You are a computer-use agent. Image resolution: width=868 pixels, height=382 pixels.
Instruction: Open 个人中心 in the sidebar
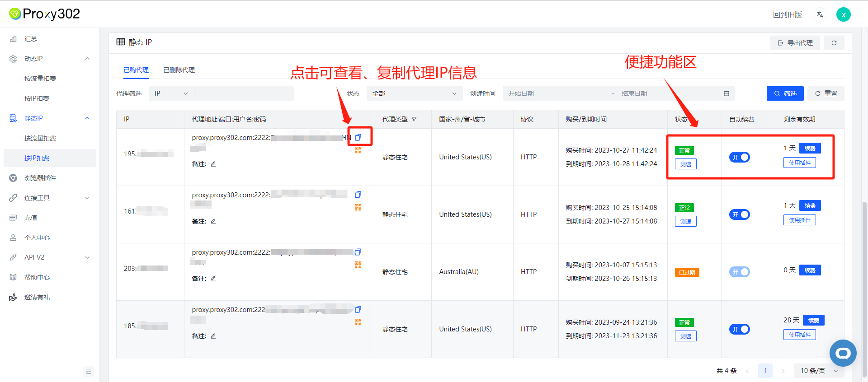50,238
